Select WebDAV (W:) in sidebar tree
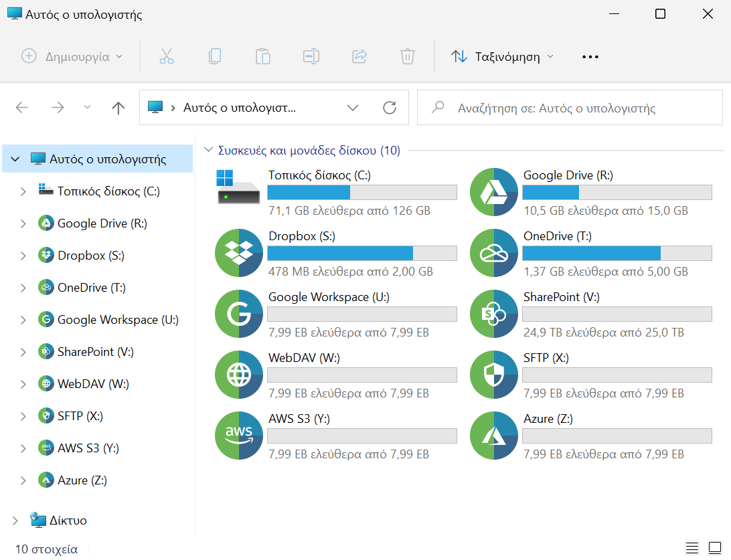This screenshot has width=731, height=560. (93, 384)
